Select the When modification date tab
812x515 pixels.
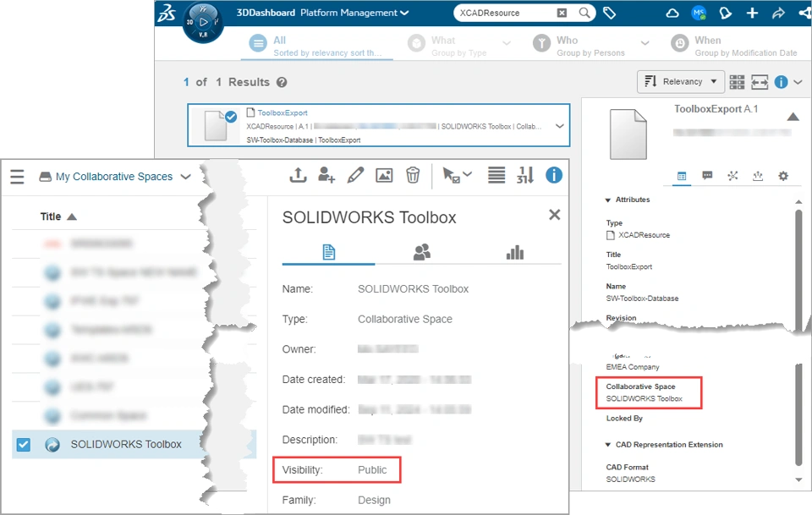734,46
